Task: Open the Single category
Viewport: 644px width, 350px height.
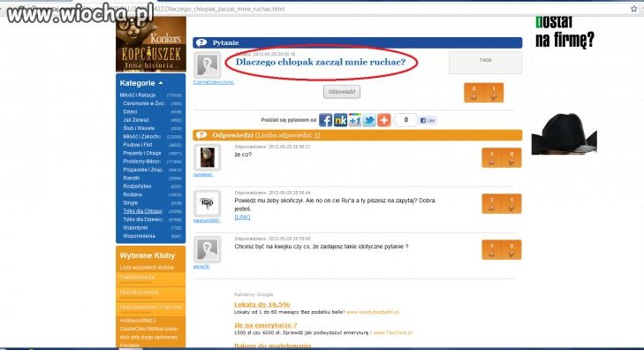Action: (131, 203)
